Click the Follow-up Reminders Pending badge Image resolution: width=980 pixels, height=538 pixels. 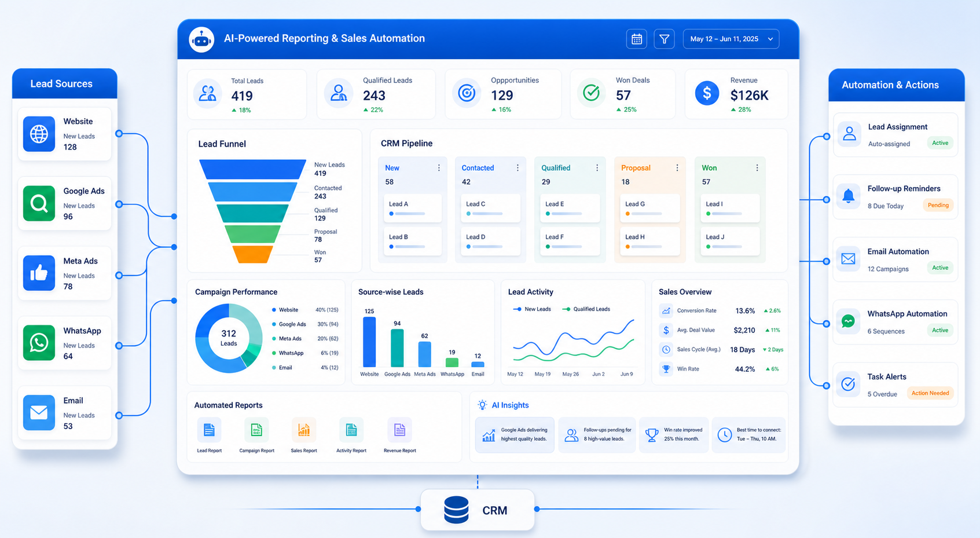pos(938,205)
